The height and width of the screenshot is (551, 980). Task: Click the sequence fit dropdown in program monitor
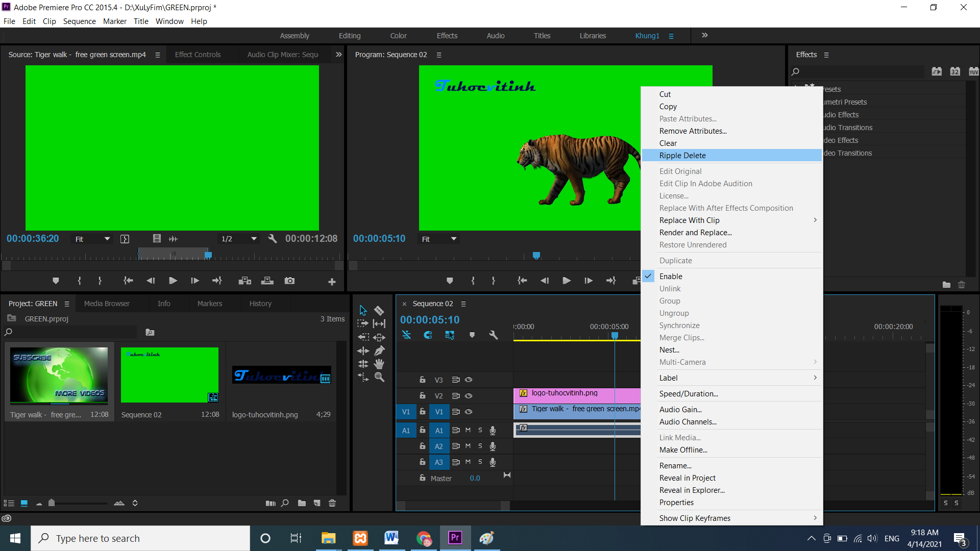click(439, 239)
